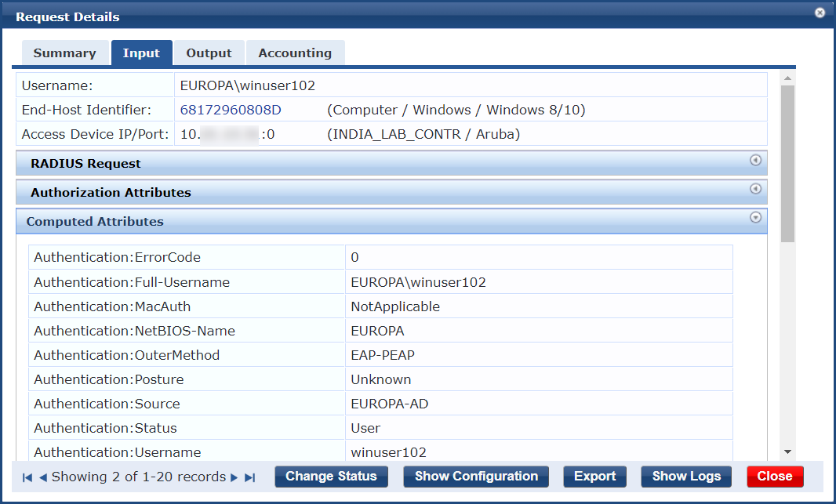Image resolution: width=836 pixels, height=504 pixels.
Task: Select the INDIA_LAB_CONTR / Aruba device text
Action: point(423,134)
